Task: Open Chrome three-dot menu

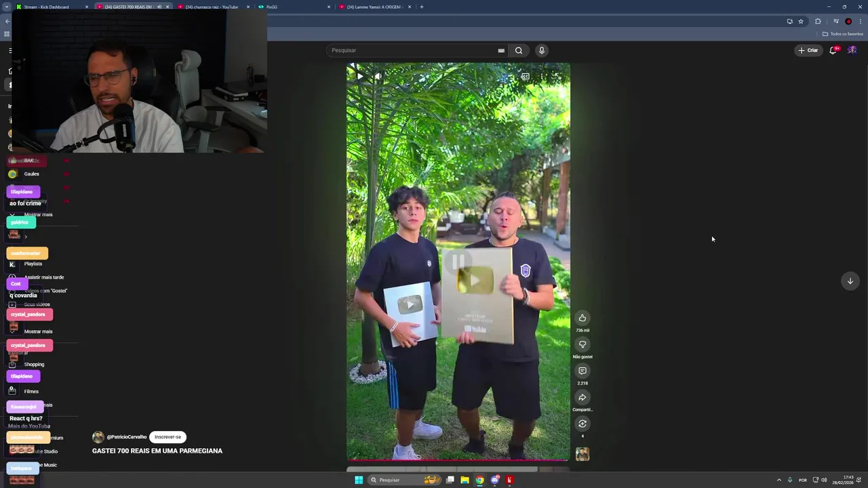Action: [861, 22]
